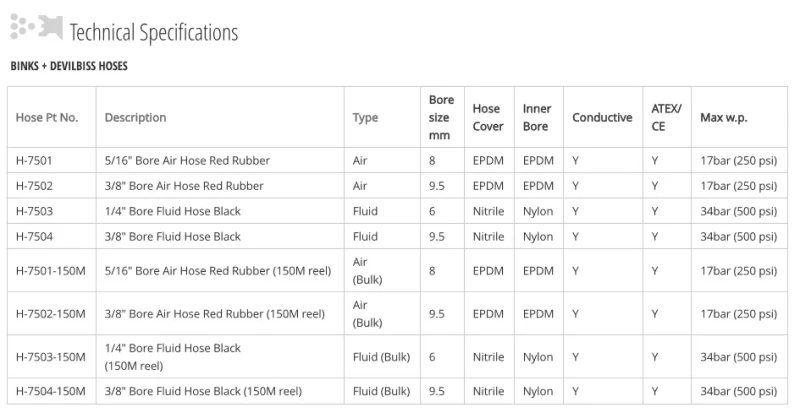Click Fluid (Bulk) type in H-7503-150M row
800x413 pixels.
coord(381,357)
